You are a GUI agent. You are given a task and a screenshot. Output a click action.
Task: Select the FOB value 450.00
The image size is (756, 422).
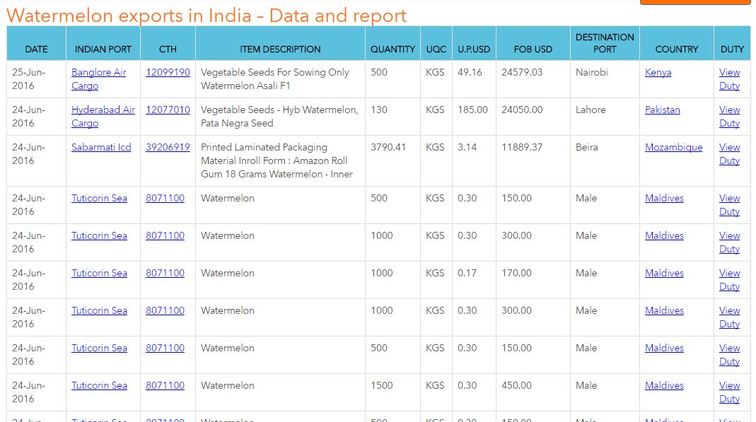(x=516, y=385)
